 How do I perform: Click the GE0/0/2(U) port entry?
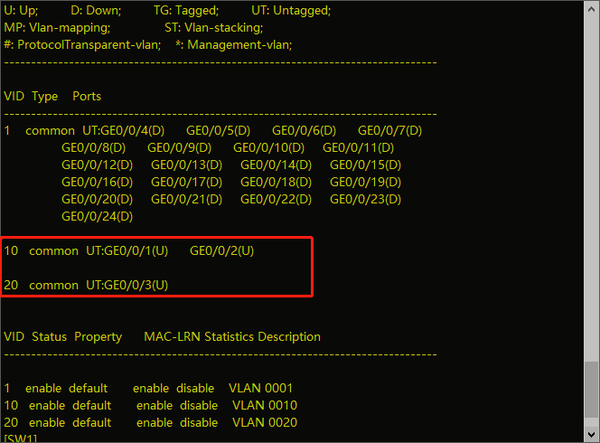coord(222,250)
